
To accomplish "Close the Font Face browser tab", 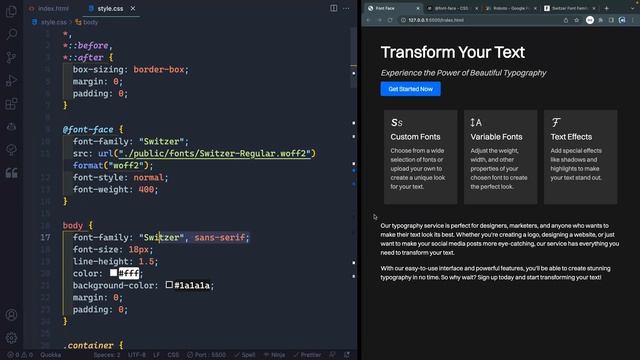I will tap(418, 8).
